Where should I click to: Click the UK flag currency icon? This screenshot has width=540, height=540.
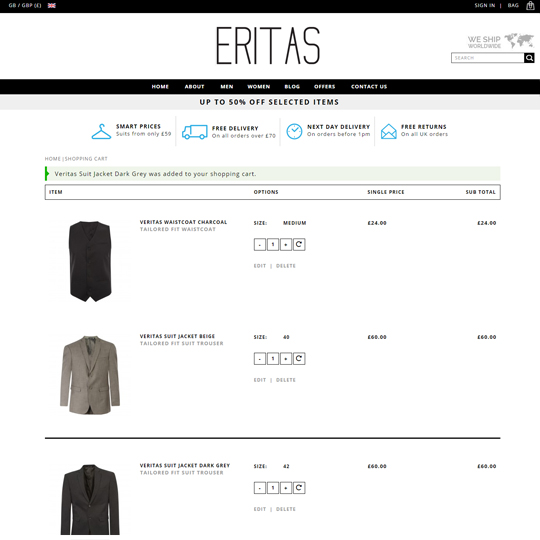[52, 6]
